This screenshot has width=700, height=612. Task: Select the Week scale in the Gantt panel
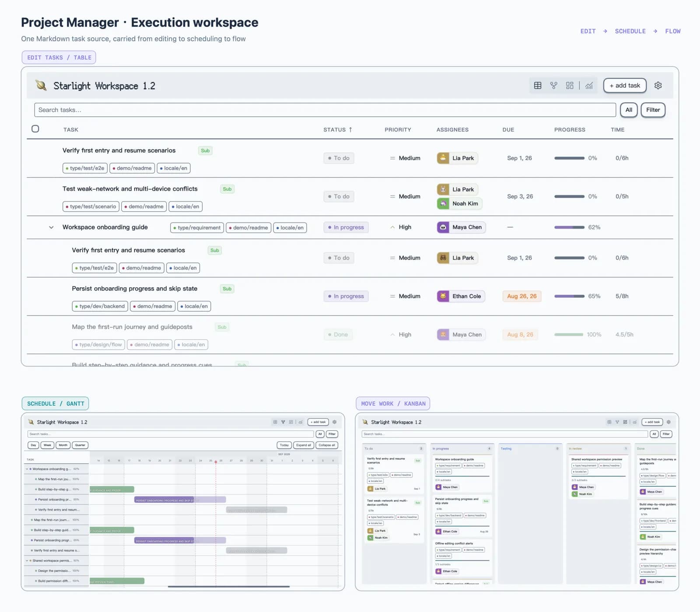(47, 445)
